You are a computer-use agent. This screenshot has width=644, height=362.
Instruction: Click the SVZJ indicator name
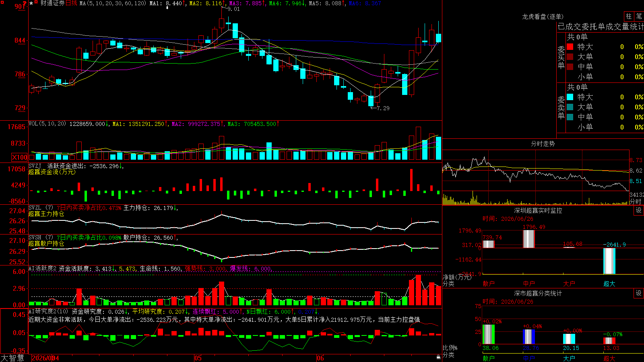35,166
